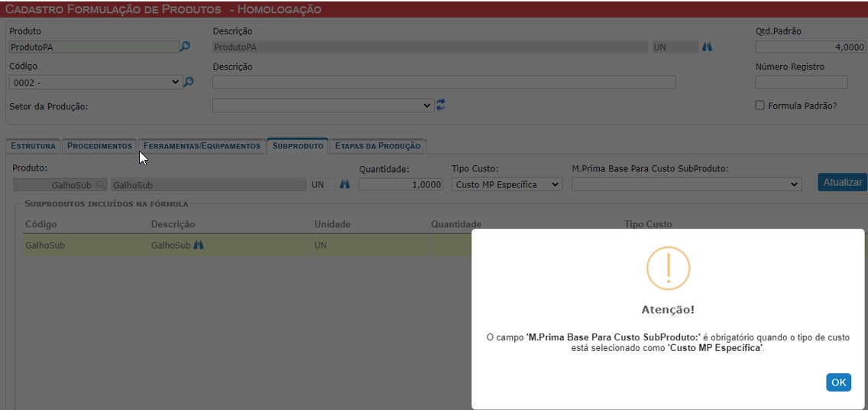The height and width of the screenshot is (410, 868).
Task: Click binoculars icon beside subproduct UN unit field
Action: (x=345, y=184)
